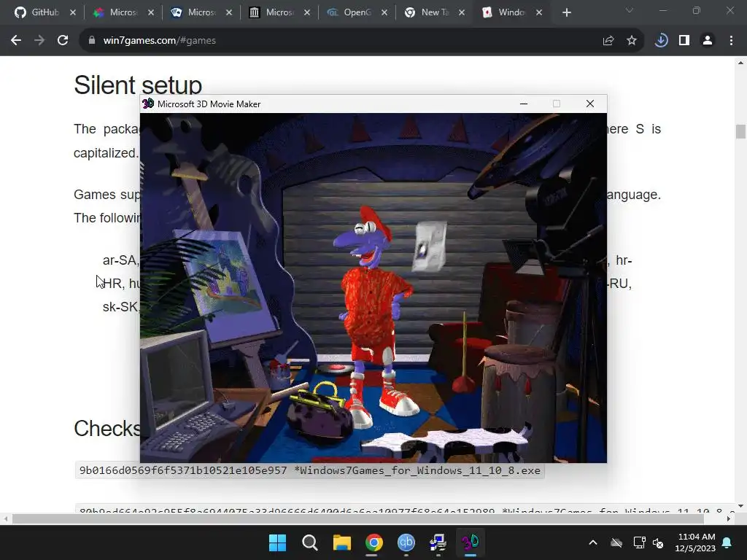Click 3D Movie Maker taskbar icon
Image resolution: width=747 pixels, height=560 pixels.
pos(471,542)
